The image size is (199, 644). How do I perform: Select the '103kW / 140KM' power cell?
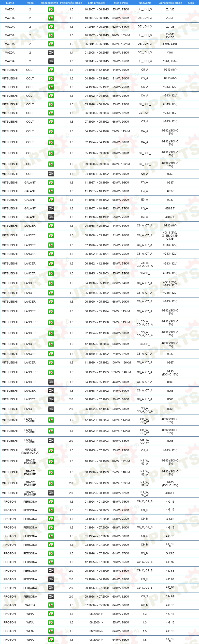coord(121,372)
